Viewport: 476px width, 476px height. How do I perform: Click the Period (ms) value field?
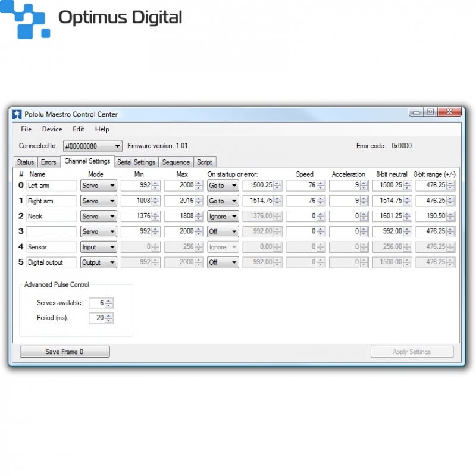click(x=97, y=318)
